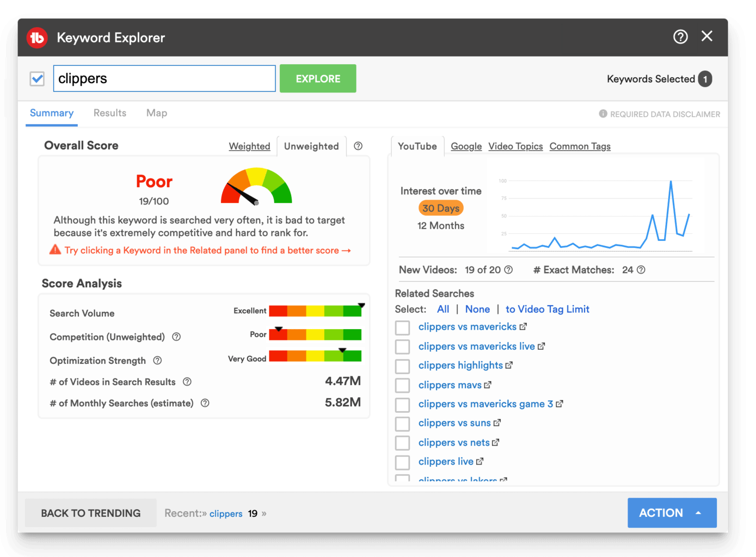Open external link icon for clippers highlights
This screenshot has height=557, width=756.
pyautogui.click(x=509, y=365)
